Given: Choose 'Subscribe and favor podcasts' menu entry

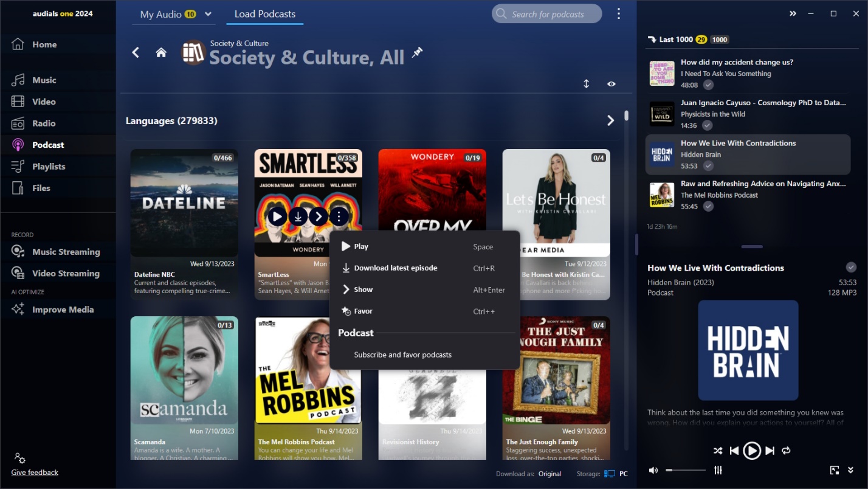Looking at the screenshot, I should (x=402, y=355).
